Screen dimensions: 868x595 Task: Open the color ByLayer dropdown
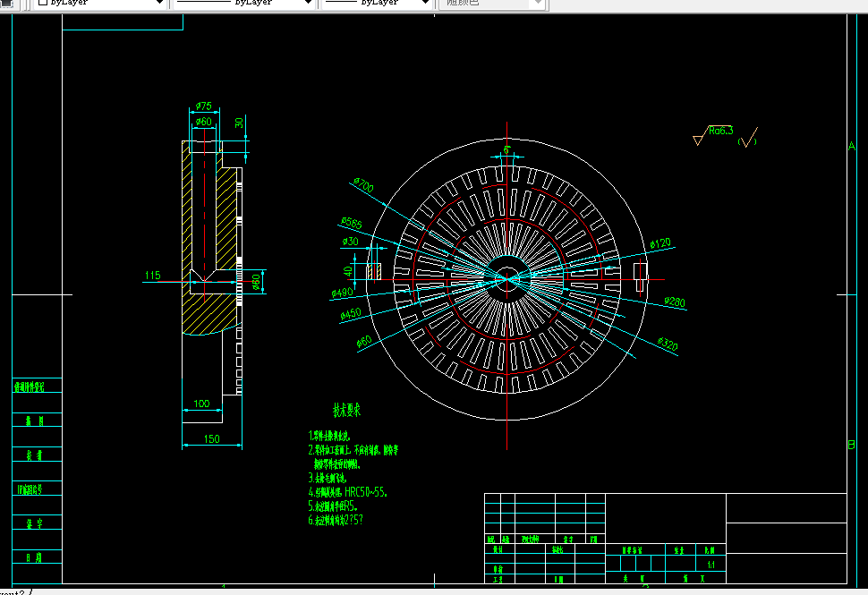pyautogui.click(x=99, y=3)
